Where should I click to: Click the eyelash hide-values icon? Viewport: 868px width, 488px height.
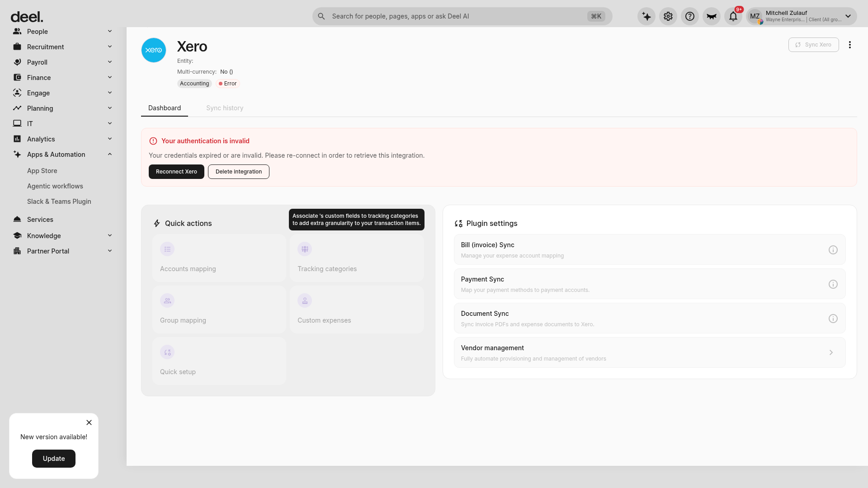(712, 16)
